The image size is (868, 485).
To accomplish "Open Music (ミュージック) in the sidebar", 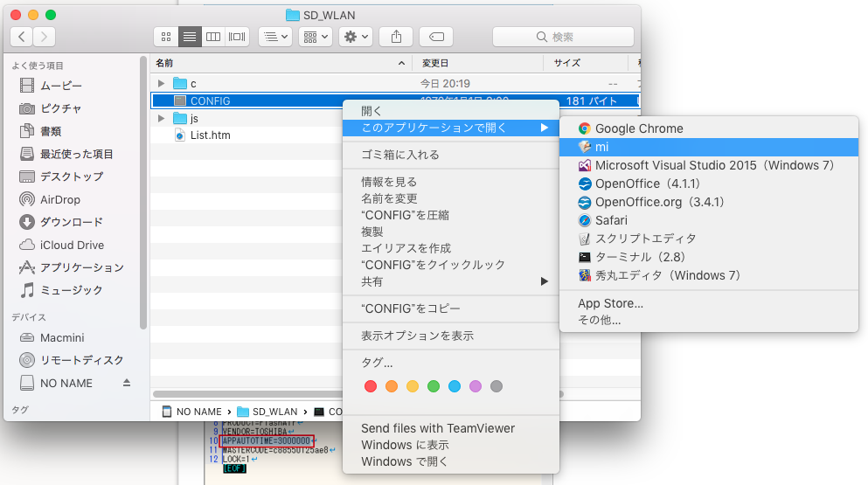I will click(x=61, y=290).
